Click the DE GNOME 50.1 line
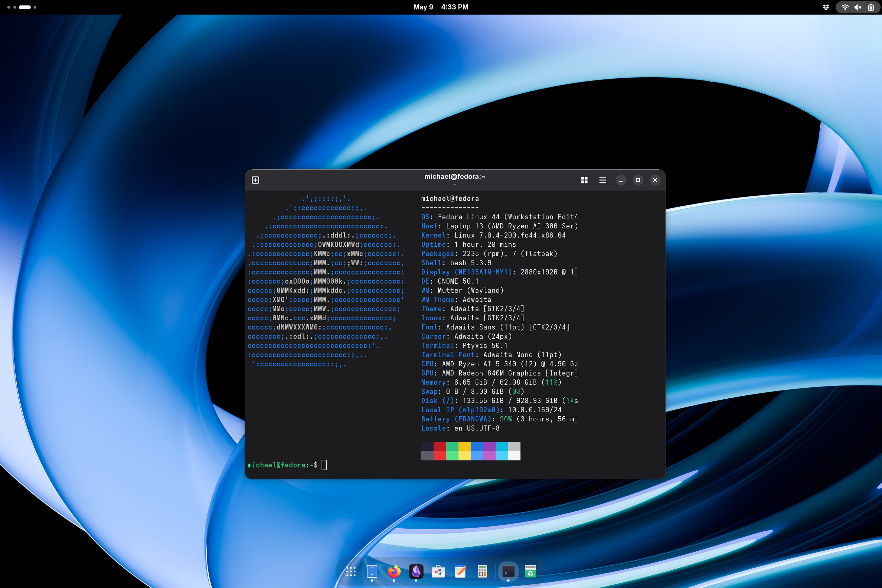 [x=450, y=281]
